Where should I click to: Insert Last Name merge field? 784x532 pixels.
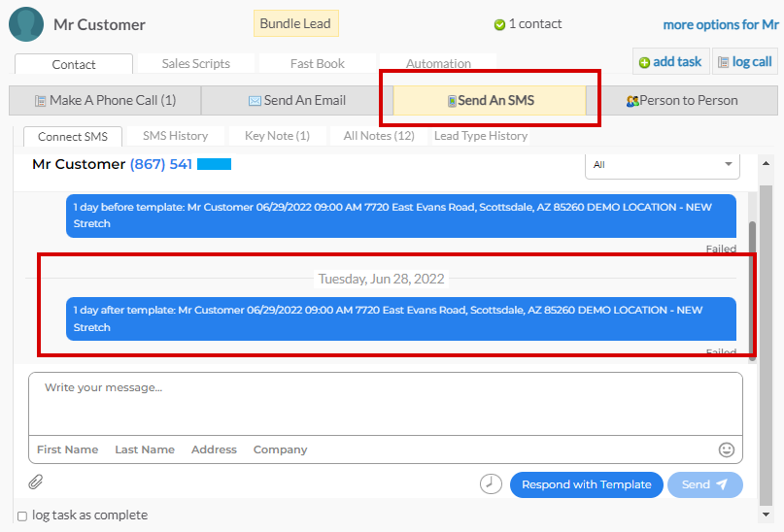pos(145,449)
